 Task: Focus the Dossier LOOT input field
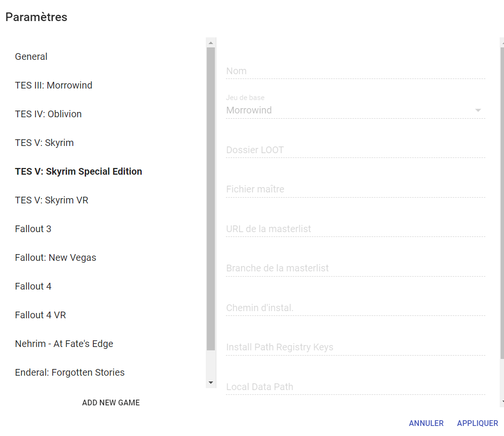(x=356, y=150)
